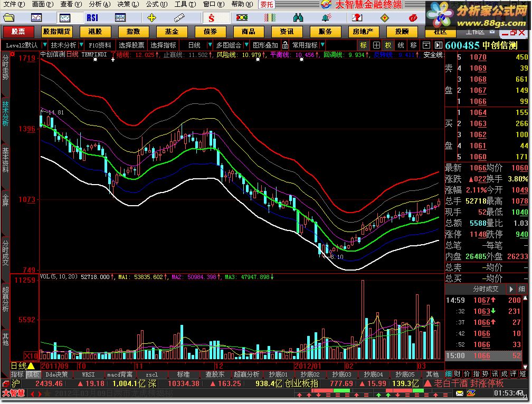The height and width of the screenshot is (404, 532).
Task: Click the X10 volume scale marker
Action: [x=31, y=356]
